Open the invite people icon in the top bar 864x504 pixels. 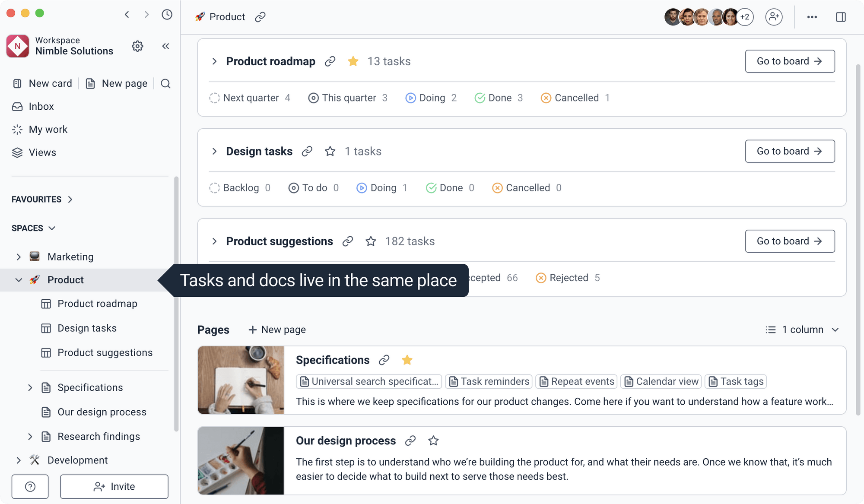[x=774, y=17]
